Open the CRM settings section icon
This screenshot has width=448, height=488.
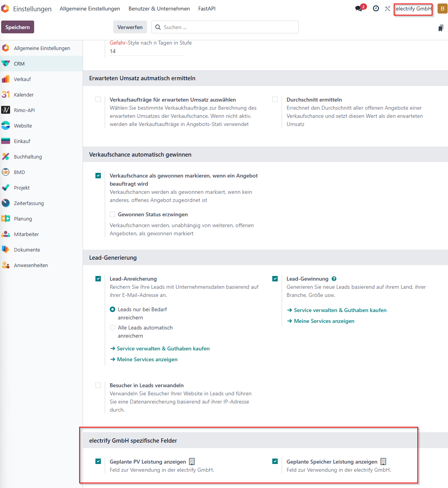pos(5,64)
